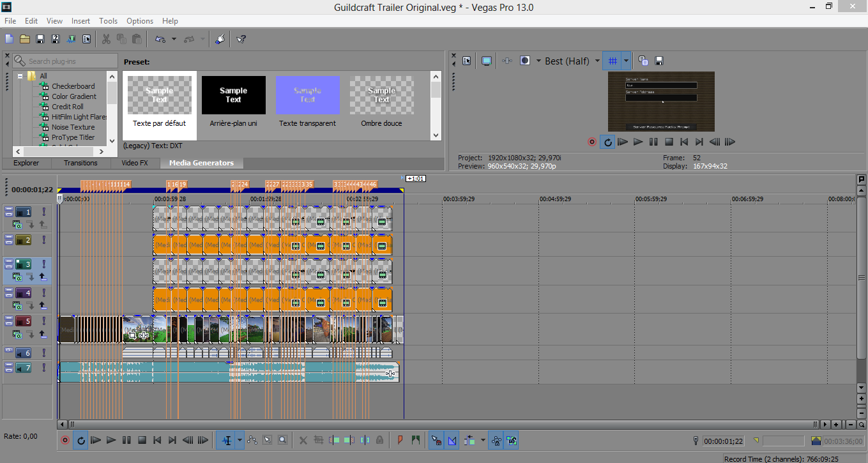This screenshot has height=463, width=868.
Task: Toggle Lock Envelopes to Events
Action: click(496, 440)
